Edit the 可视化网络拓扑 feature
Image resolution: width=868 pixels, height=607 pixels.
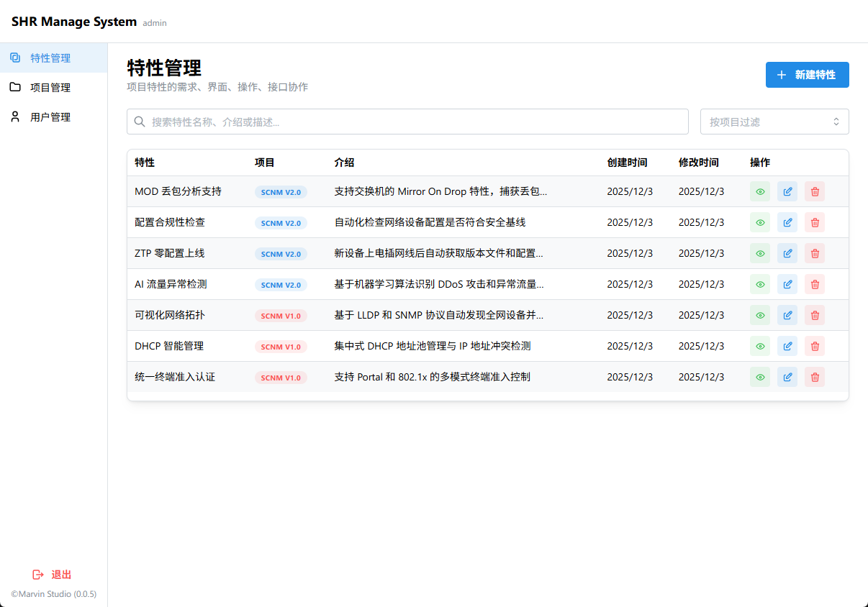(787, 315)
